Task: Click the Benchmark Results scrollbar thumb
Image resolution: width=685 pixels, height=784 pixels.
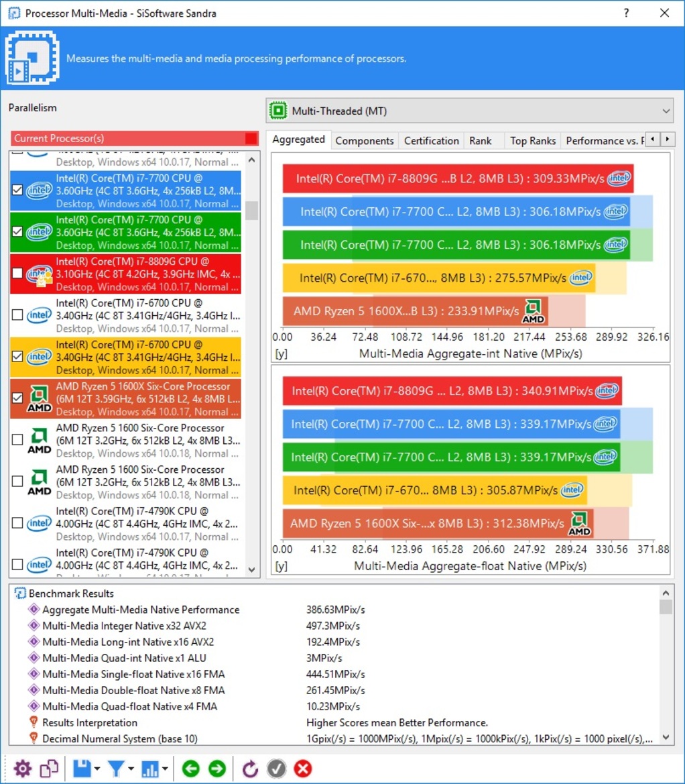Action: [666, 606]
